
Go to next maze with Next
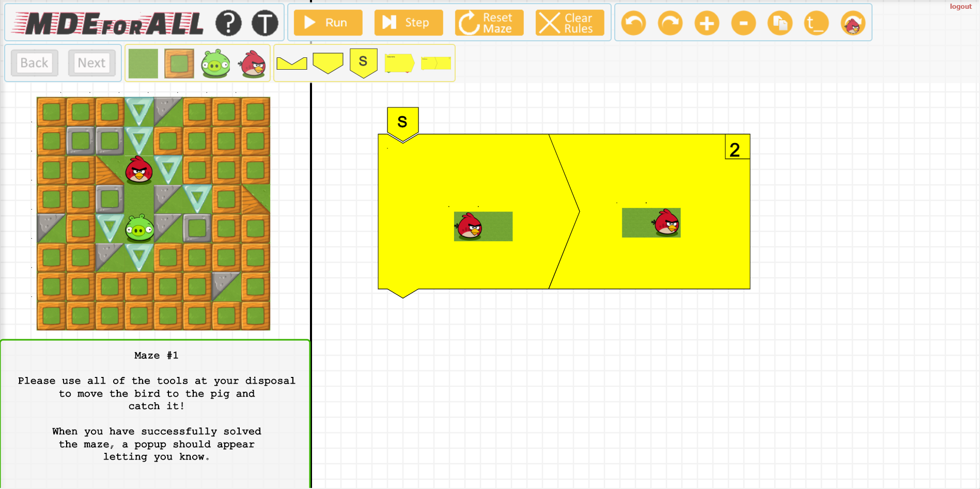pos(92,63)
